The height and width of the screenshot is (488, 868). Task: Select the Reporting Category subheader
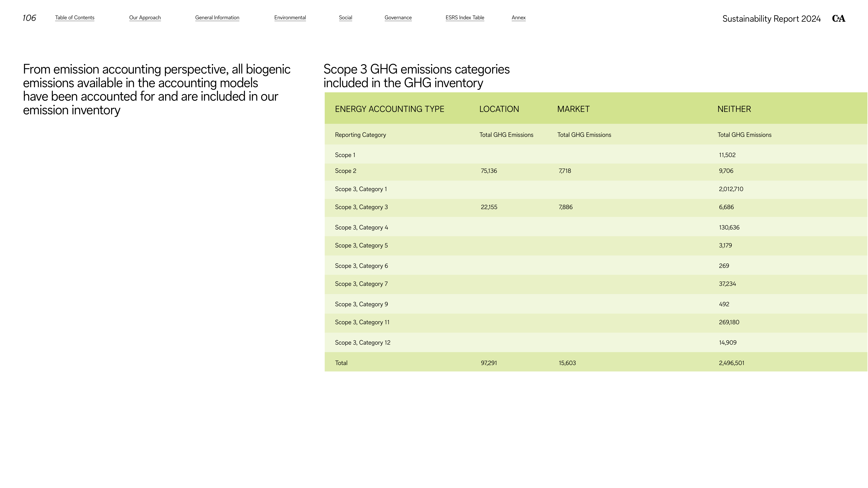[x=360, y=135]
